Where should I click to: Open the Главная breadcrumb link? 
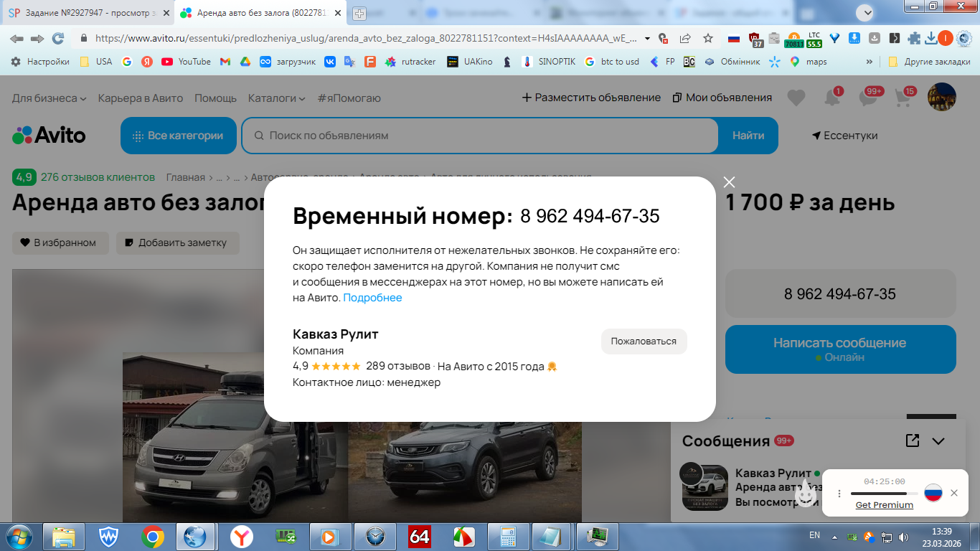186,177
